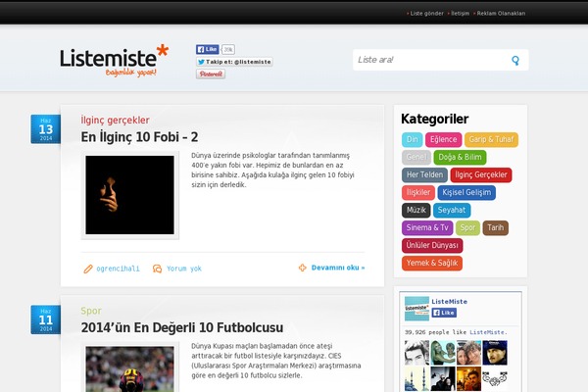Click pencil icon next to ogrencihali
This screenshot has width=588, height=392.
tap(88, 269)
